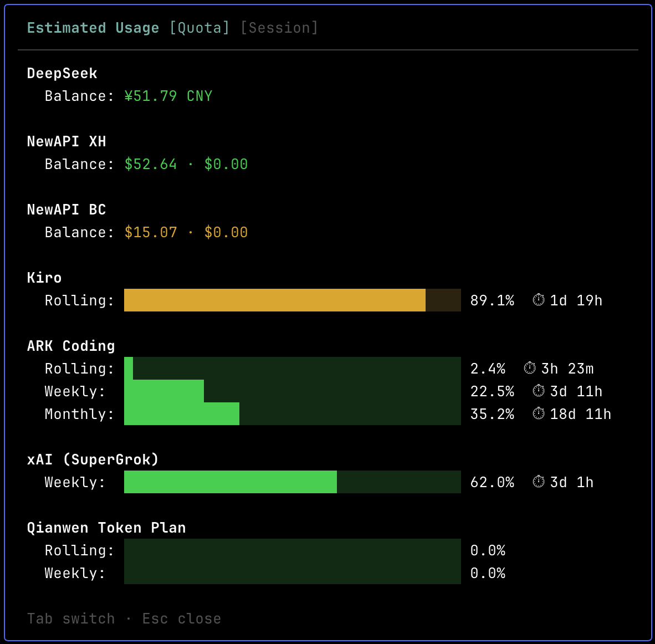The height and width of the screenshot is (644, 655).
Task: Click the Estimated Usage title
Action: tap(93, 28)
